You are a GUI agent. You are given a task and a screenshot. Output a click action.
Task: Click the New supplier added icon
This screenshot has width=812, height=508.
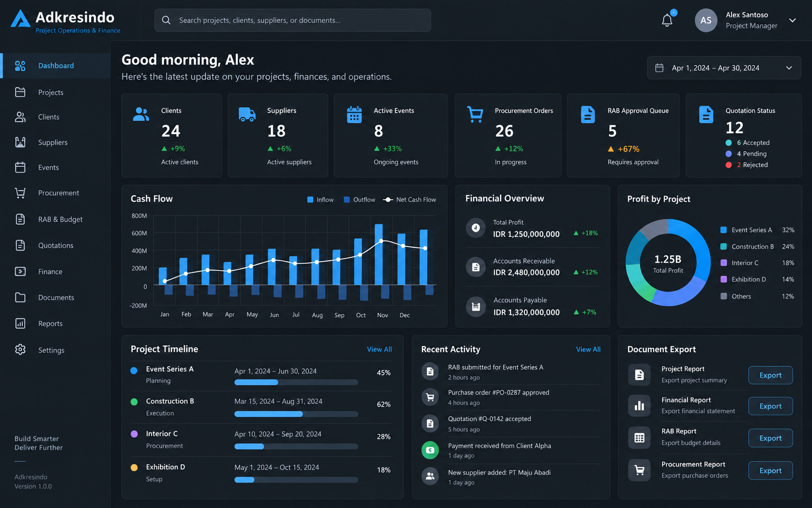click(430, 476)
